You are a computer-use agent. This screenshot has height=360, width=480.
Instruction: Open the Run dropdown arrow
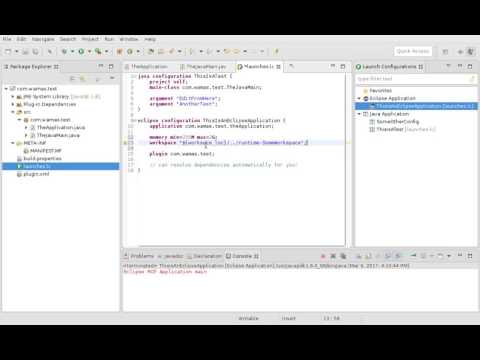[89, 52]
